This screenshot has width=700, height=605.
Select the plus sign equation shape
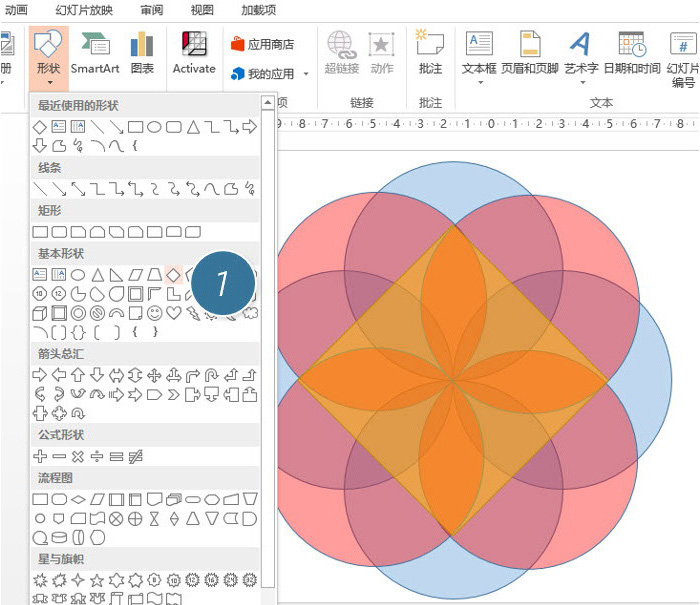click(x=40, y=456)
